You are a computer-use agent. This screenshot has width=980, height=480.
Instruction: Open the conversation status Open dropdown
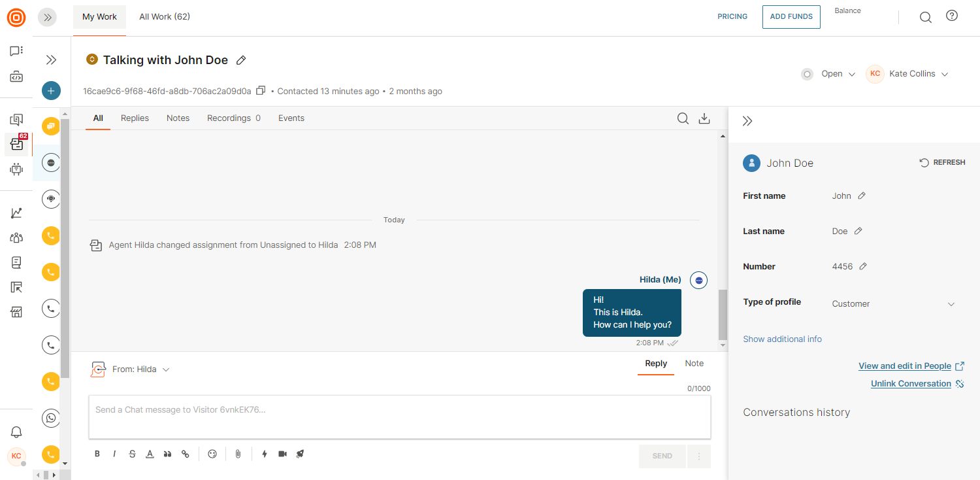coord(830,74)
